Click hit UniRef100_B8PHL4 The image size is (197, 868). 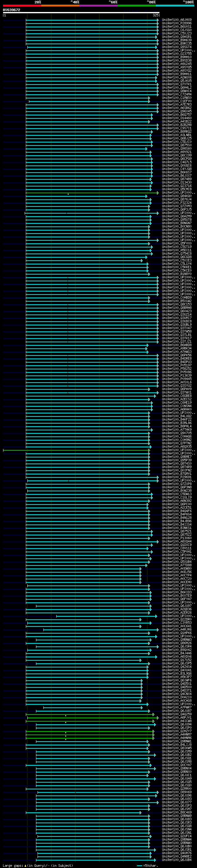click(x=177, y=426)
